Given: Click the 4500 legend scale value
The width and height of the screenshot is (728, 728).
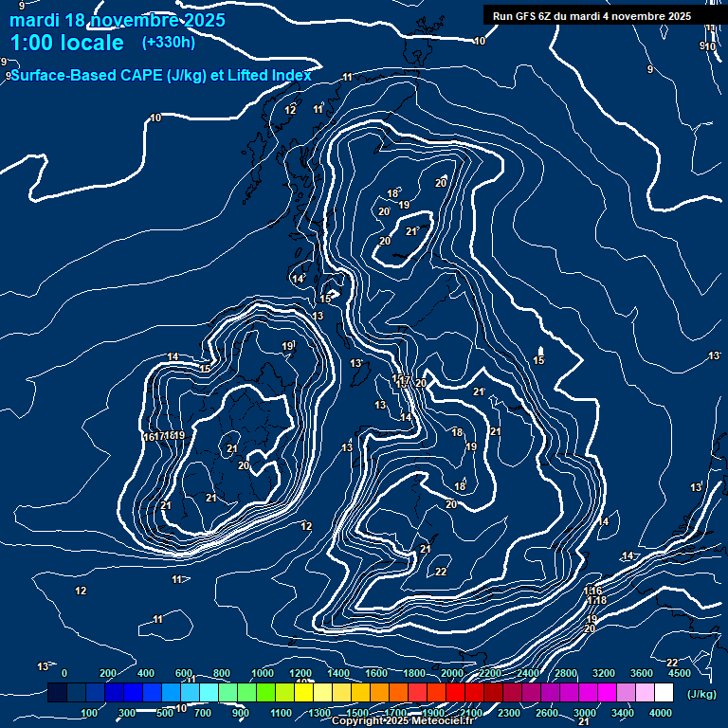Looking at the screenshot, I should 679,673.
